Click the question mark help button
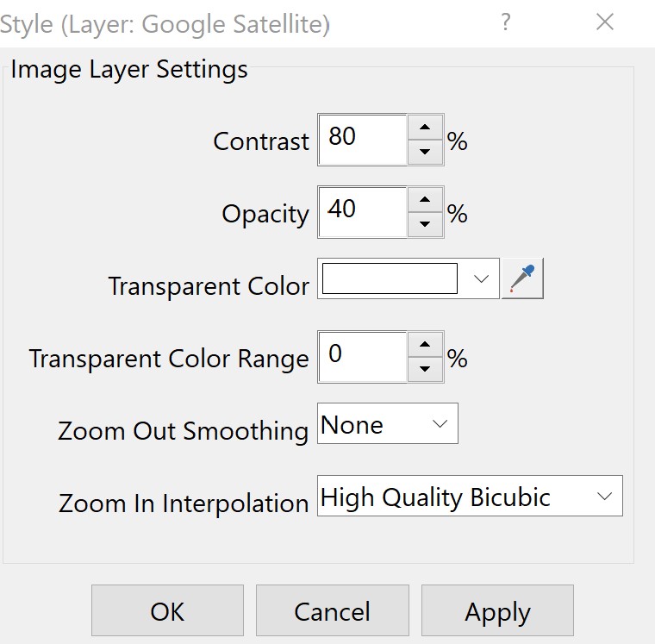The height and width of the screenshot is (644, 655). (x=508, y=23)
